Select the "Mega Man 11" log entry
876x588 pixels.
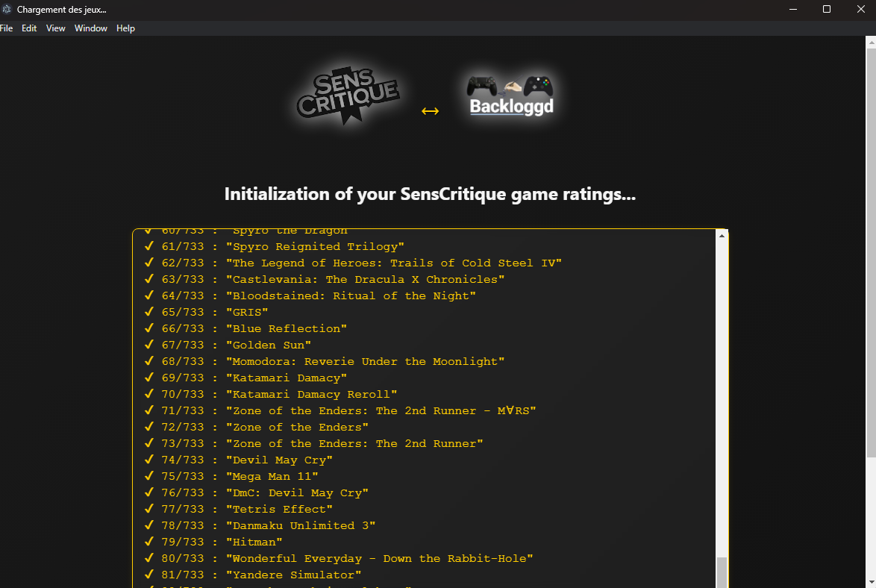[x=231, y=475]
